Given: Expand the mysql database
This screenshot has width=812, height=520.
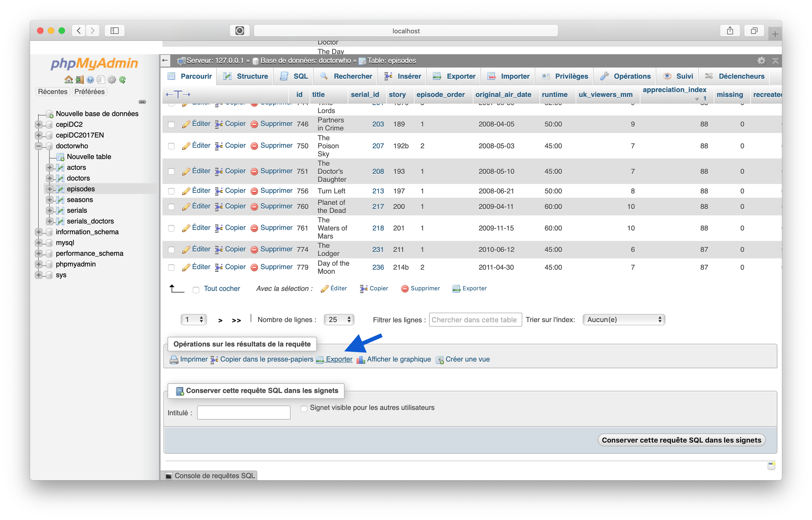Looking at the screenshot, I should (39, 243).
